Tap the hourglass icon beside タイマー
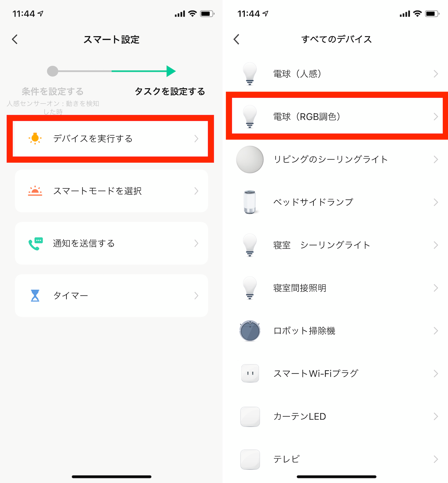 (x=35, y=295)
